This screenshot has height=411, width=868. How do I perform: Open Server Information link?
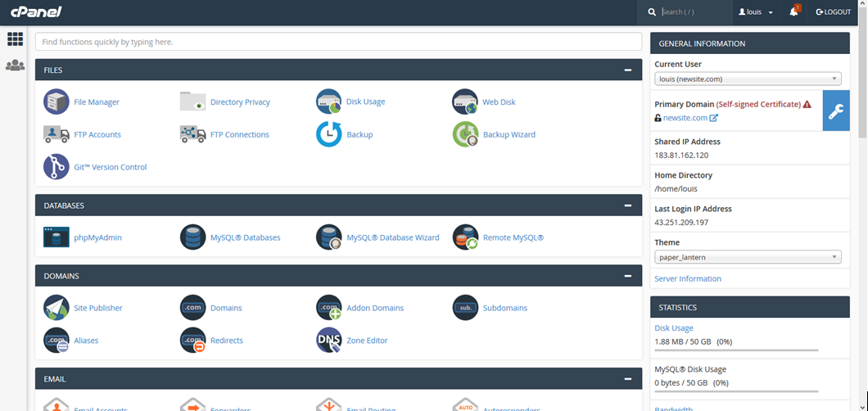tap(688, 279)
